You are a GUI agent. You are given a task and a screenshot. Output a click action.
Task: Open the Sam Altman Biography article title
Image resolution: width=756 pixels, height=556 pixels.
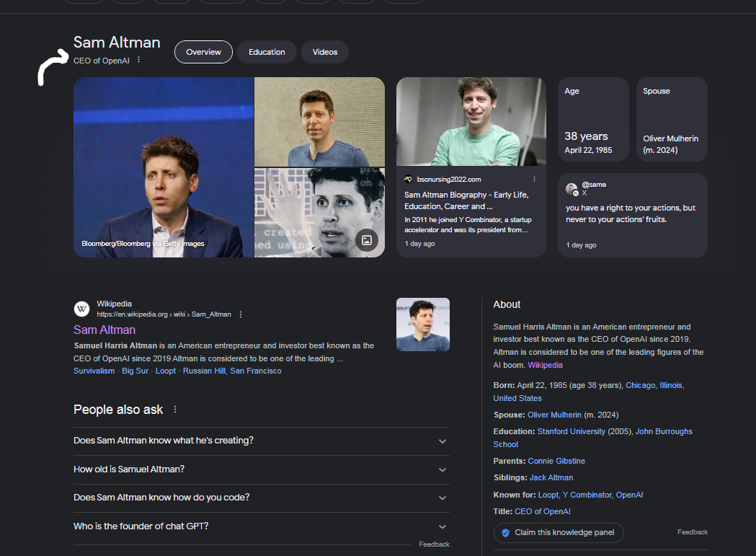pyautogui.click(x=466, y=200)
